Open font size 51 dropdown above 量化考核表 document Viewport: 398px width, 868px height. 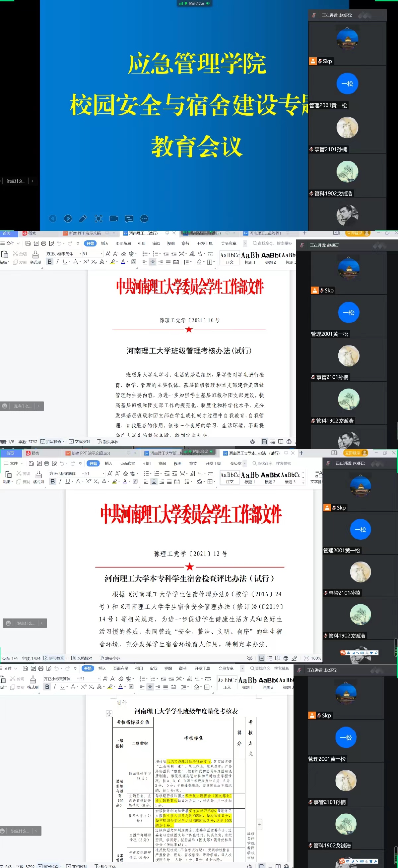click(x=99, y=678)
